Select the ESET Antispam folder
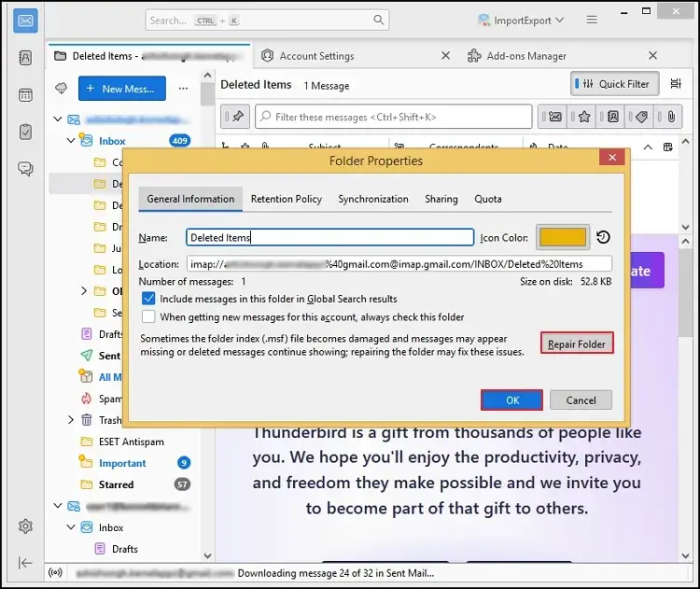The width and height of the screenshot is (700, 589). [x=132, y=442]
